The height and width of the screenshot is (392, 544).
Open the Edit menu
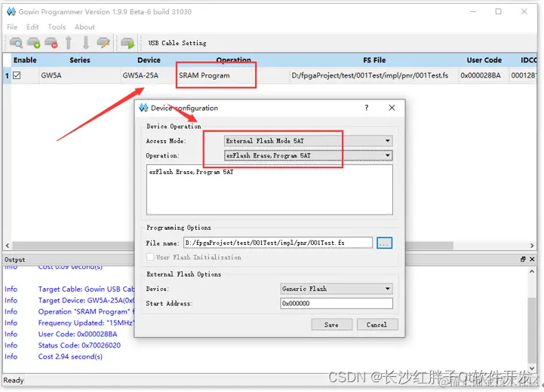(x=32, y=26)
